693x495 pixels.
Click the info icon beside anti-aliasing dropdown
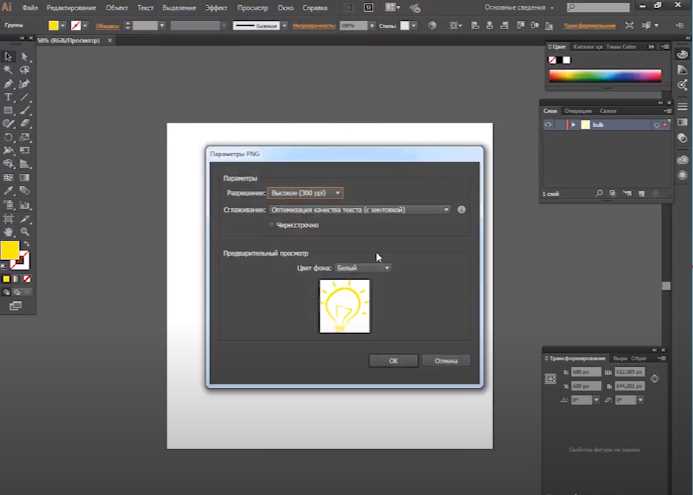(461, 209)
